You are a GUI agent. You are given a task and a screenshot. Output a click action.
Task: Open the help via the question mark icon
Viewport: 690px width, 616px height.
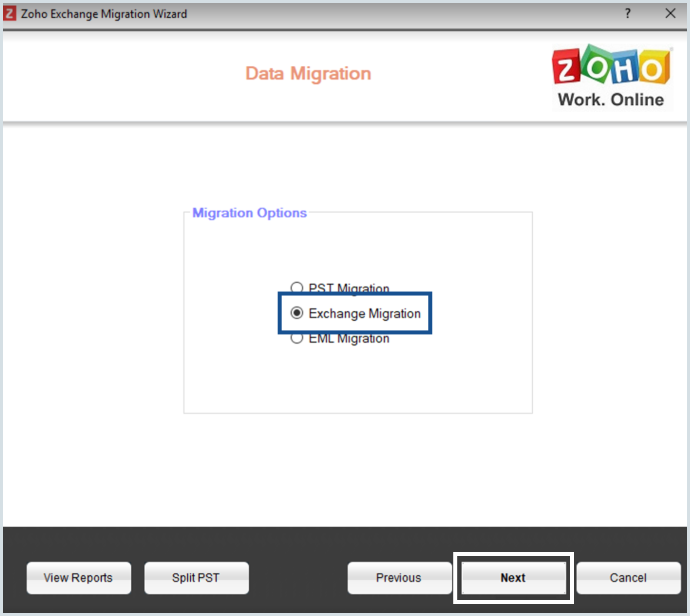[x=628, y=13]
